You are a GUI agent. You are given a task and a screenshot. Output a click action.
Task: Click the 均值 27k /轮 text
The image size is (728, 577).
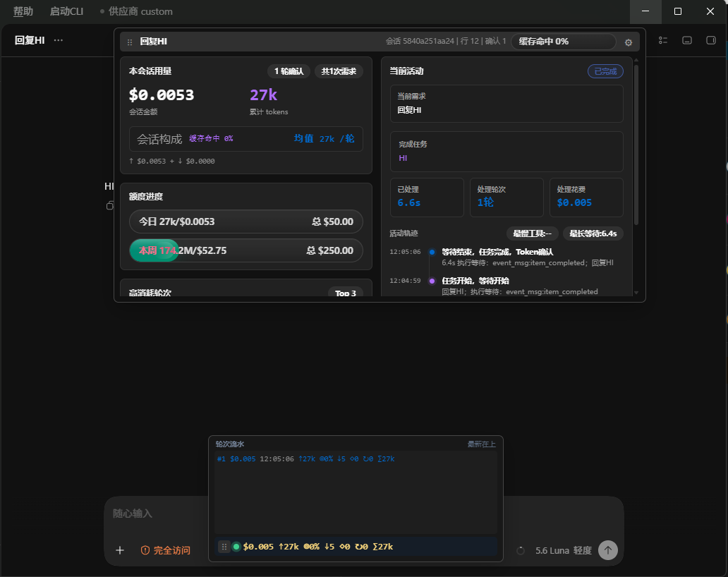(x=324, y=139)
